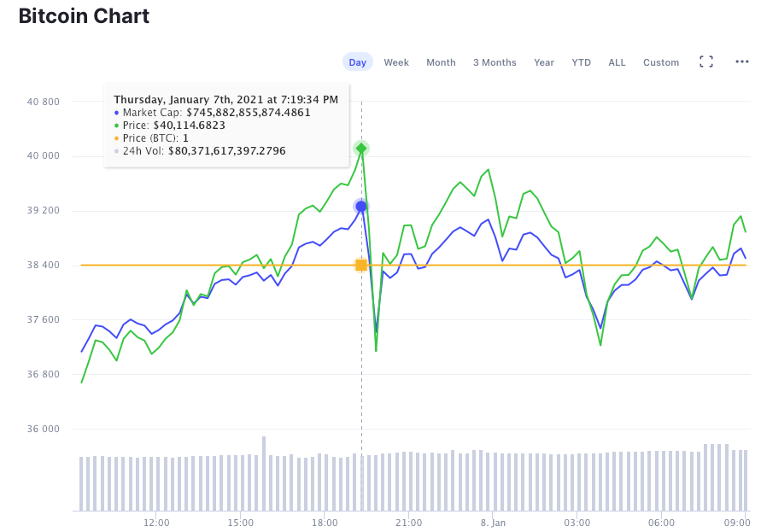Open the fullscreen chart view icon

[x=706, y=61]
